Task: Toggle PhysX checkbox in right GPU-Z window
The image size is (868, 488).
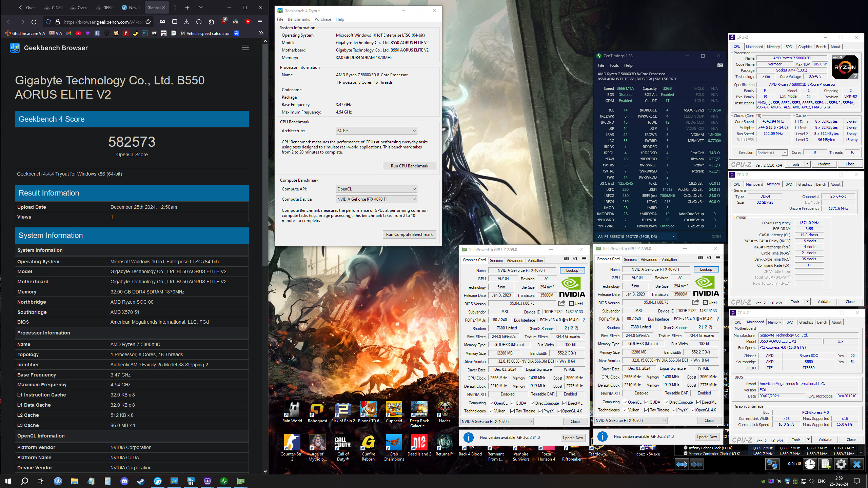Action: (x=674, y=410)
